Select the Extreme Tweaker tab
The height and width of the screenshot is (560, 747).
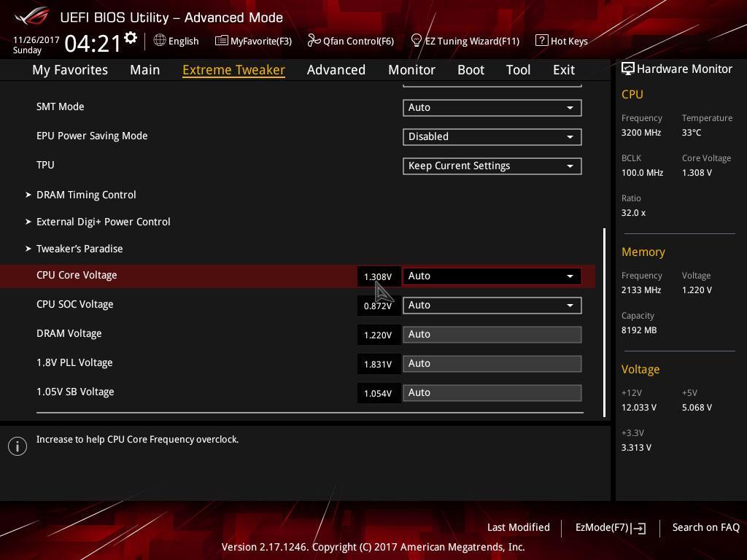pyautogui.click(x=234, y=70)
